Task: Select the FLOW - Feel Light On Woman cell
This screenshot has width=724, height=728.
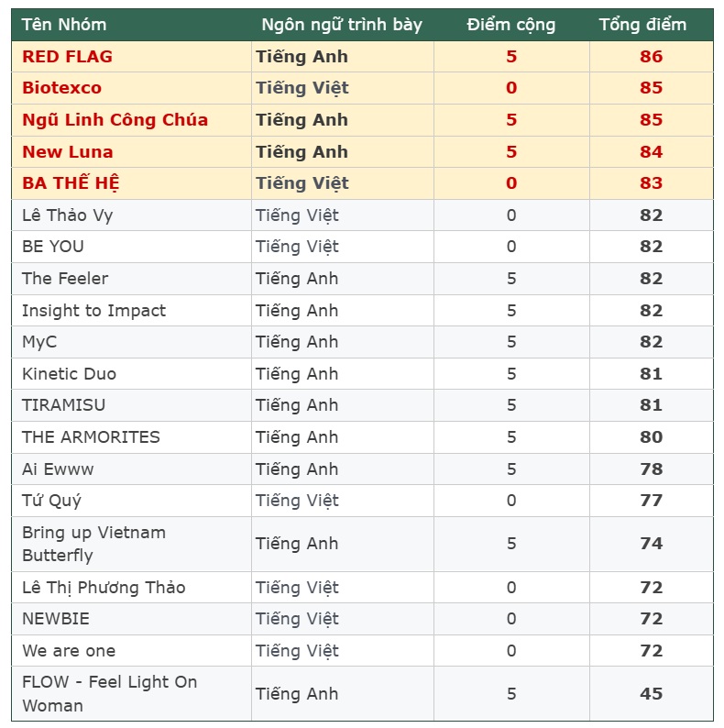Action: tap(109, 694)
